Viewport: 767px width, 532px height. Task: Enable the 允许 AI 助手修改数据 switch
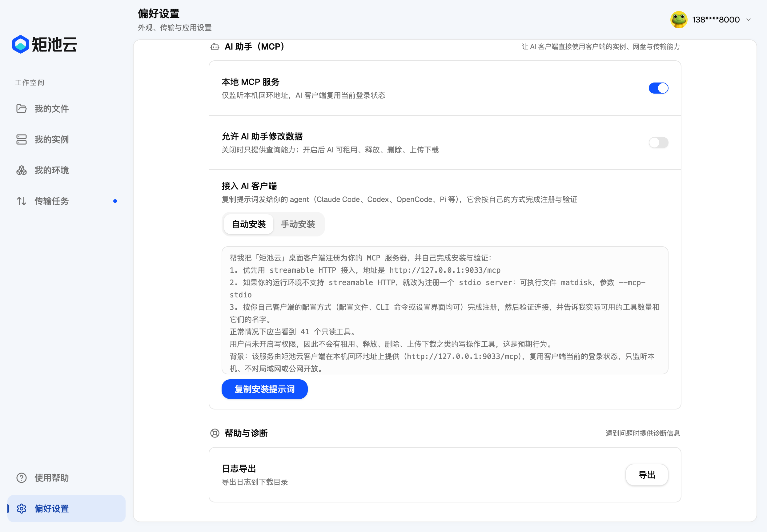pyautogui.click(x=658, y=143)
